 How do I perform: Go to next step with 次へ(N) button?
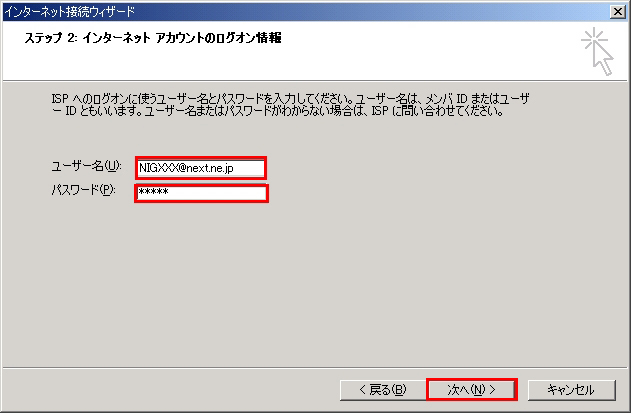pyautogui.click(x=472, y=389)
